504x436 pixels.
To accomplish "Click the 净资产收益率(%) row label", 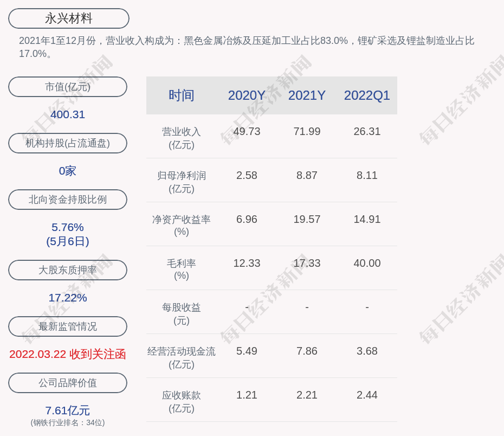I will tap(182, 226).
